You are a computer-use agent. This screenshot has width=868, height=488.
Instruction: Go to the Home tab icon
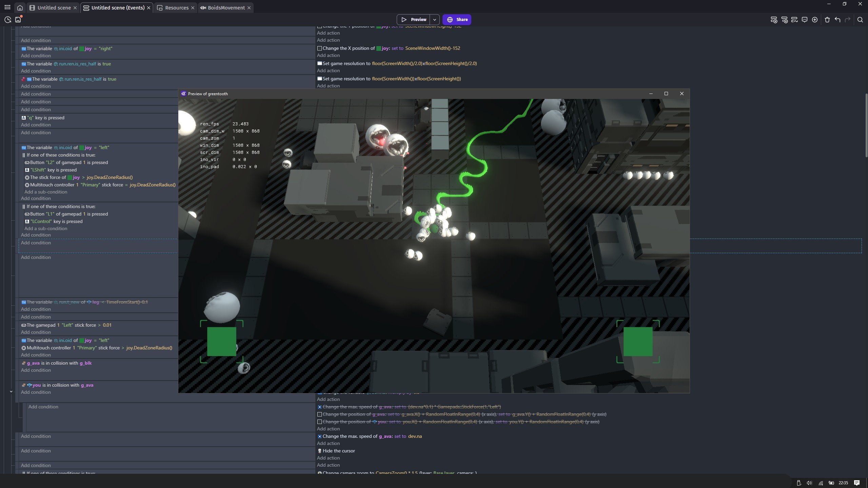point(20,7)
